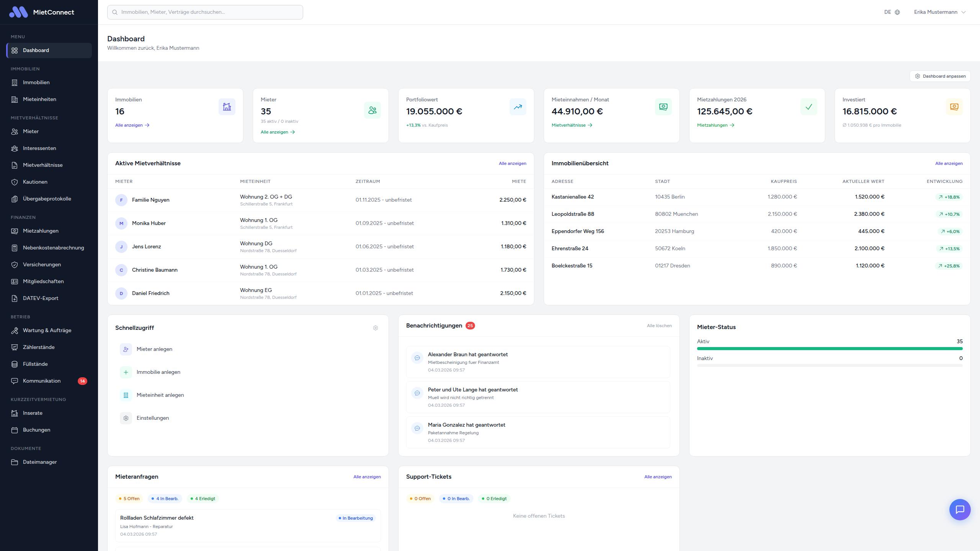
Task: Click the MietConnect logo icon
Action: click(18, 12)
